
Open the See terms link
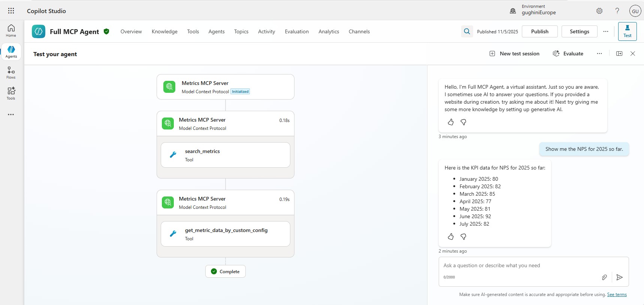tap(617, 295)
